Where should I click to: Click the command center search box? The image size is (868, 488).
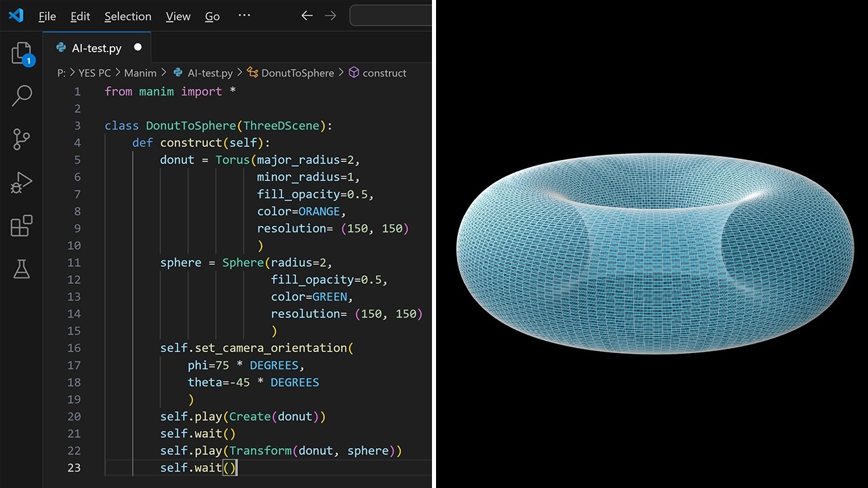tap(391, 16)
